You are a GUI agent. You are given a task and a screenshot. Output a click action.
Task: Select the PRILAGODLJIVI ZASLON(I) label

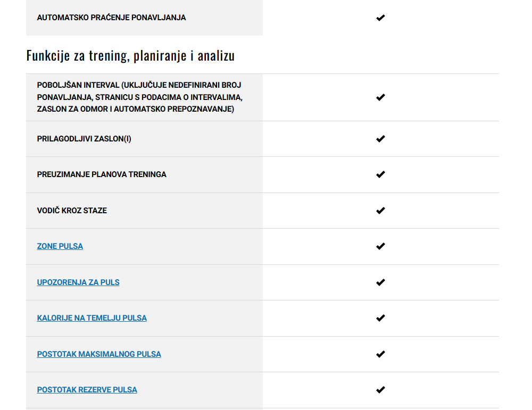[84, 139]
